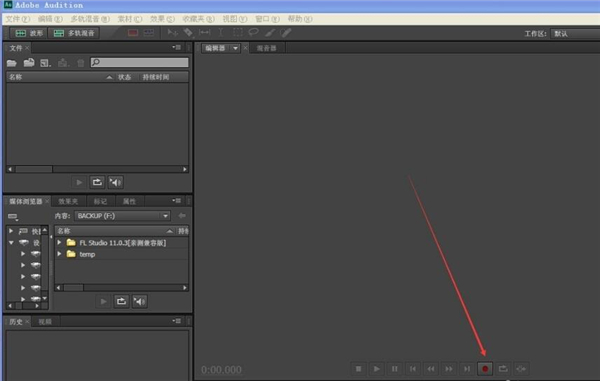This screenshot has height=381, width=600.
Task: Select the Time Selection tool
Action: click(x=221, y=33)
